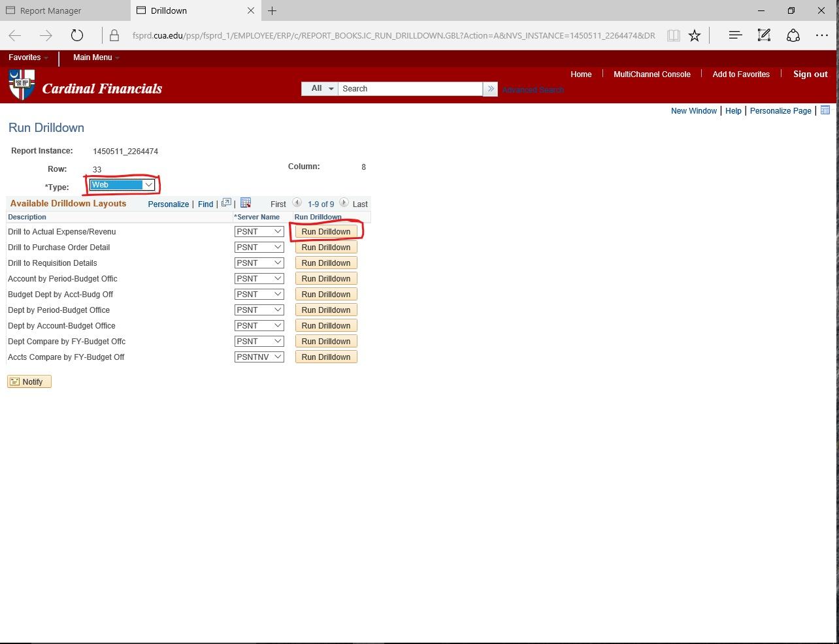
Task: Click the Report Instance value 1450511_2264474
Action: pyautogui.click(x=125, y=152)
